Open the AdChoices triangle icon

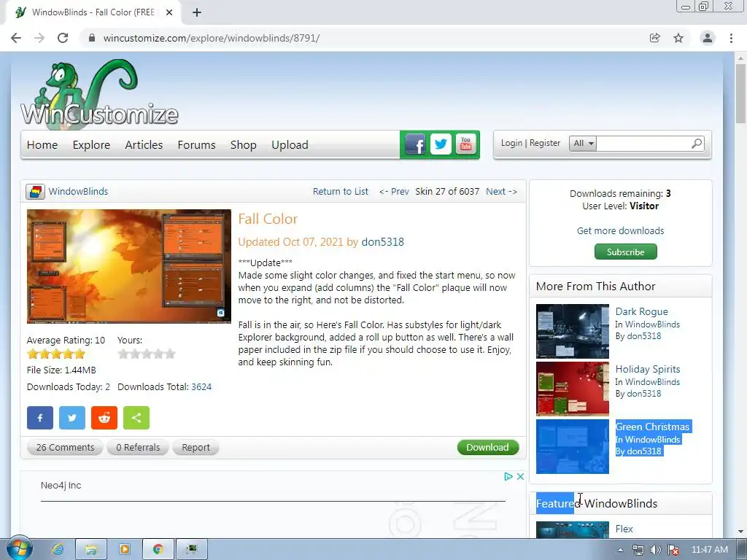(508, 476)
